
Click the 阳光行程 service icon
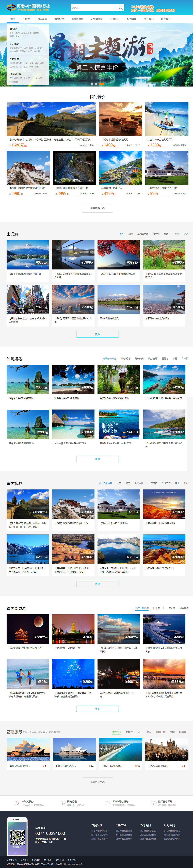62,803
